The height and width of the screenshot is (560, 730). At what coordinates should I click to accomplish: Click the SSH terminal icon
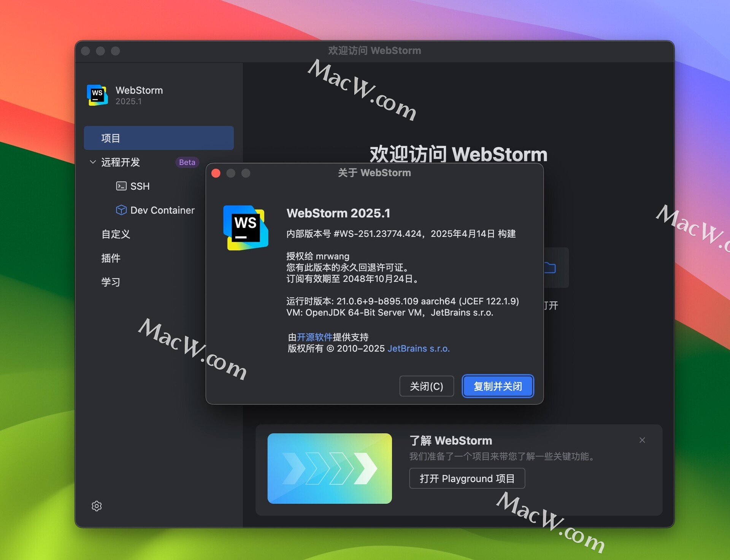[121, 186]
